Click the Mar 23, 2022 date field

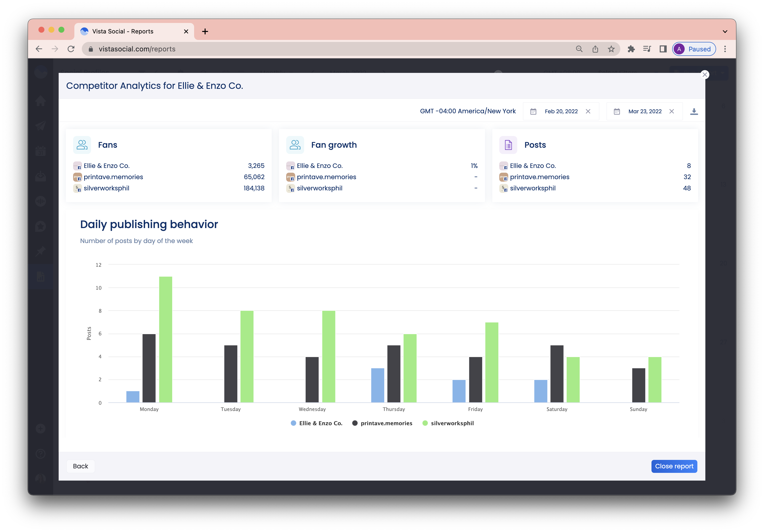coord(644,112)
